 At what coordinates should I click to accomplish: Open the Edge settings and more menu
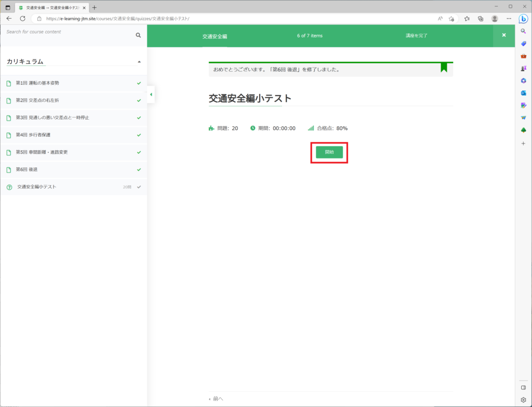click(509, 18)
